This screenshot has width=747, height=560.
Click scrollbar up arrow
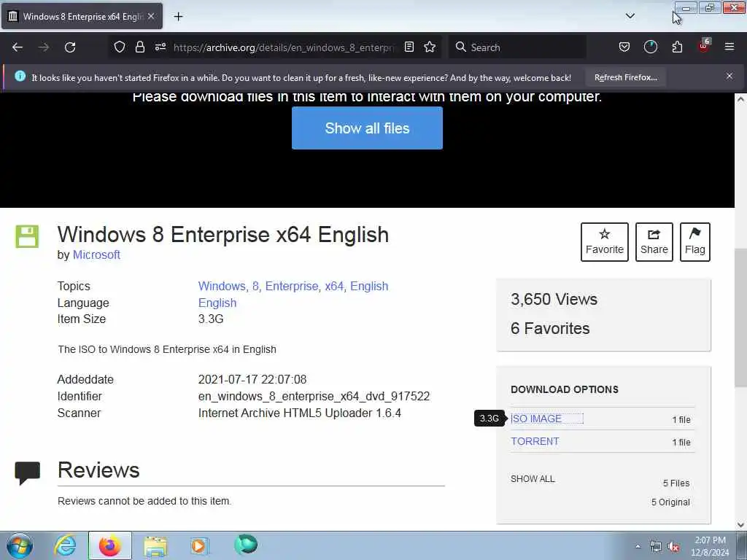click(740, 99)
